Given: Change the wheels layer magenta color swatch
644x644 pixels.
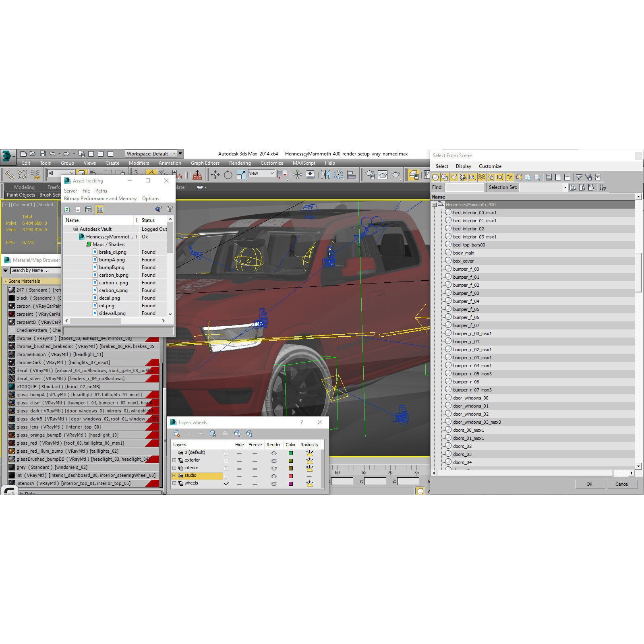Looking at the screenshot, I should pos(291,483).
